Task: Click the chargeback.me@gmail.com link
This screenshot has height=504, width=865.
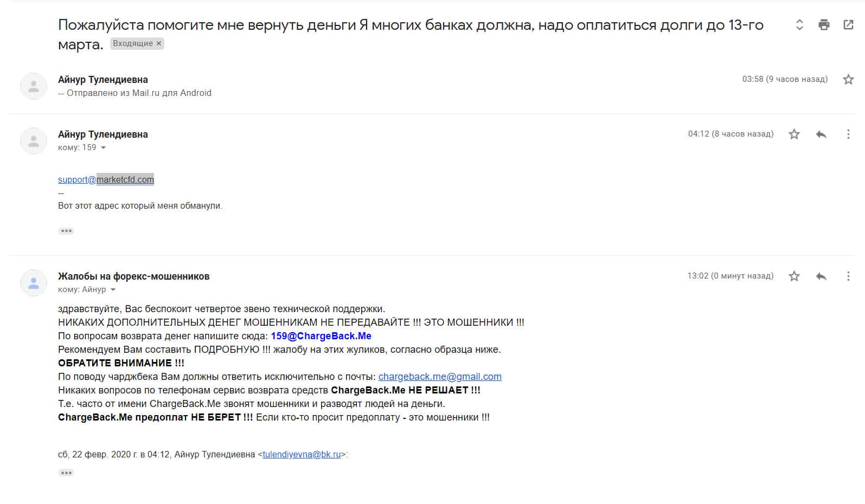Action: [x=439, y=377]
